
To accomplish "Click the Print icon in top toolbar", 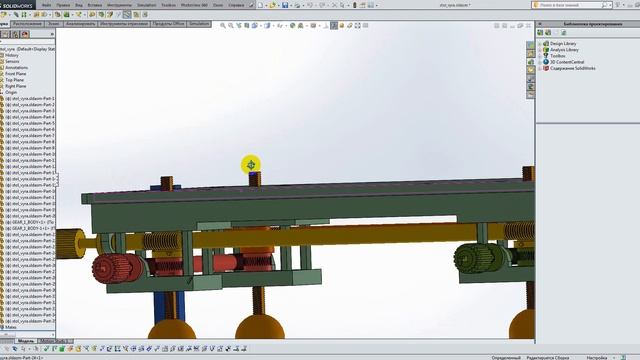I will point(297,5).
